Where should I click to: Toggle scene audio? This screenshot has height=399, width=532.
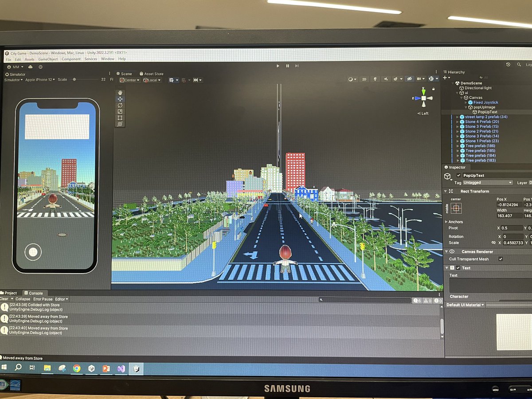pyautogui.click(x=385, y=79)
